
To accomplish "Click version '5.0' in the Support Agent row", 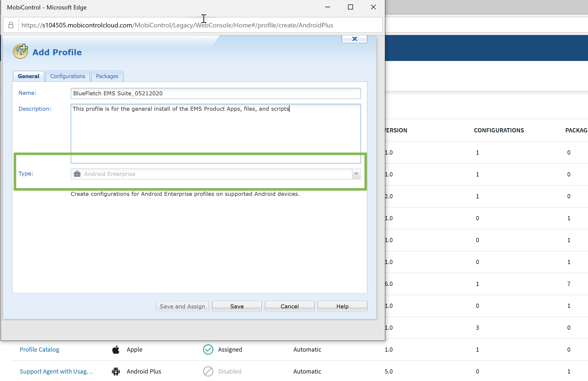I will coord(389,371).
